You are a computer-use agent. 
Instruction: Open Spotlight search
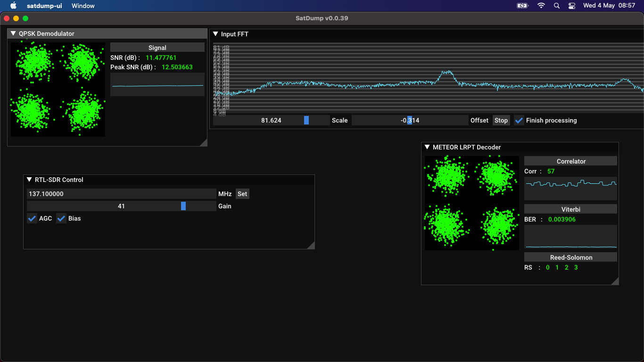[x=557, y=6]
